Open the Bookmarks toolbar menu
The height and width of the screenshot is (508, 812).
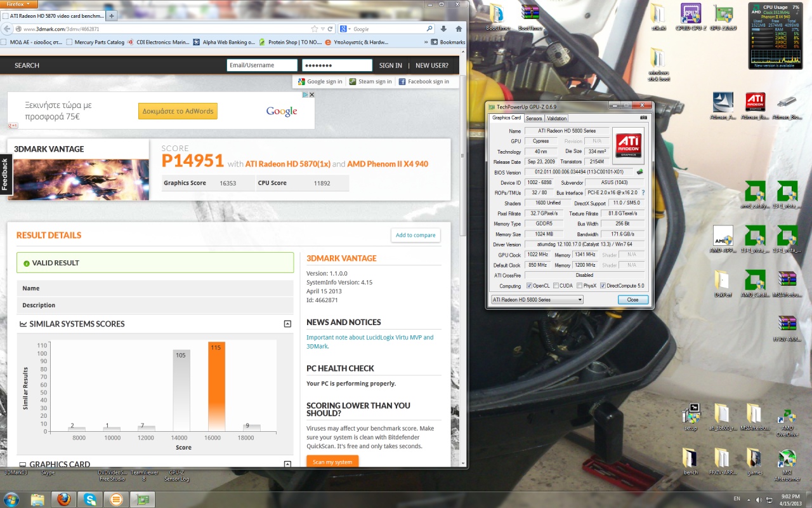click(x=448, y=42)
